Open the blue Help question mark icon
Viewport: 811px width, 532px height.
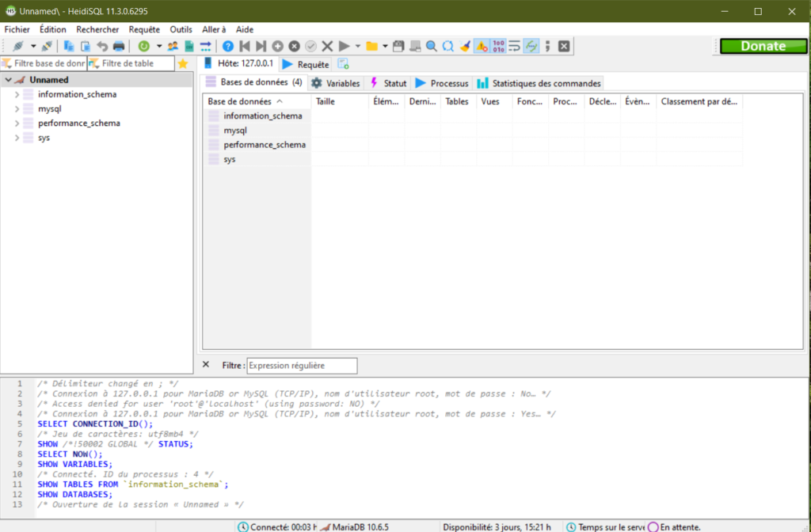tap(228, 46)
